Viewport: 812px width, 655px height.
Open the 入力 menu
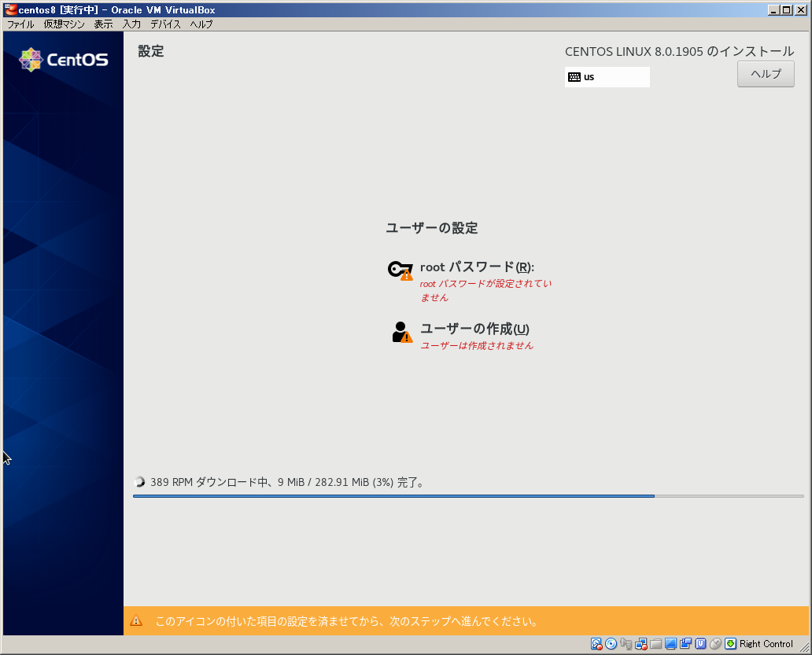click(131, 24)
